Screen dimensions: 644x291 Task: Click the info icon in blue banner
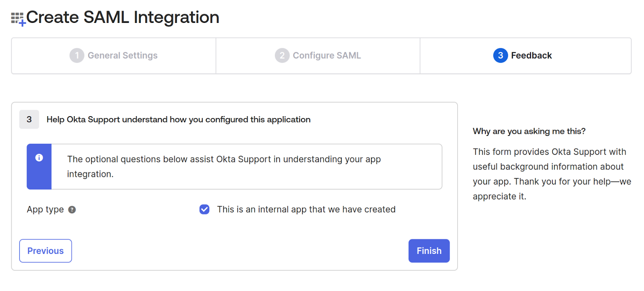tap(39, 158)
